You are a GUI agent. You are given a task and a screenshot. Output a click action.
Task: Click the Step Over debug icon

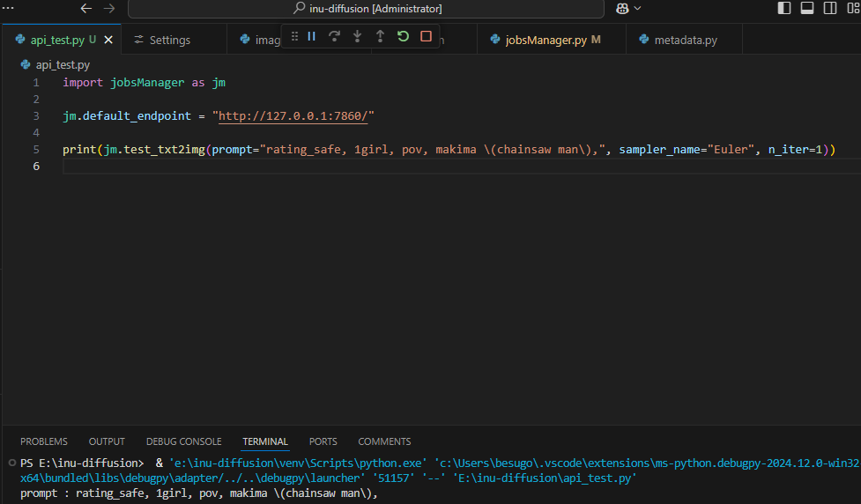point(334,36)
